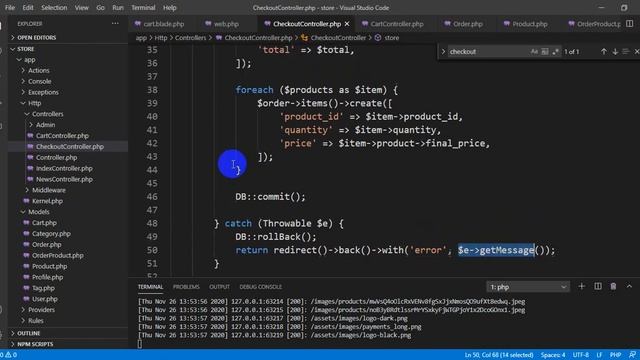Open the View menu
Screen dimensions: 640x360
(82, 7)
